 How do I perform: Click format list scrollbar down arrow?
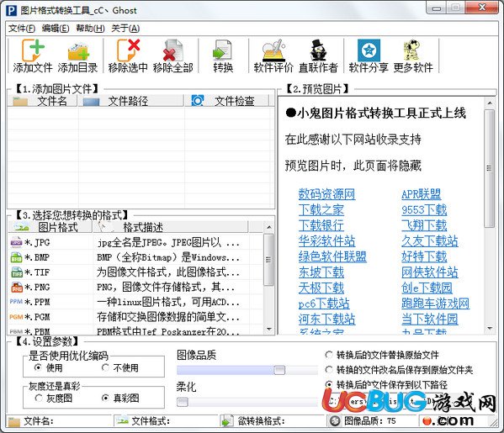(x=268, y=329)
